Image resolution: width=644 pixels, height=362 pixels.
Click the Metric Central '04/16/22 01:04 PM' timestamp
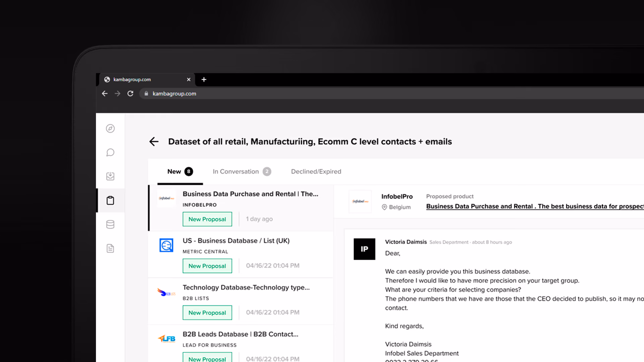[273, 266]
